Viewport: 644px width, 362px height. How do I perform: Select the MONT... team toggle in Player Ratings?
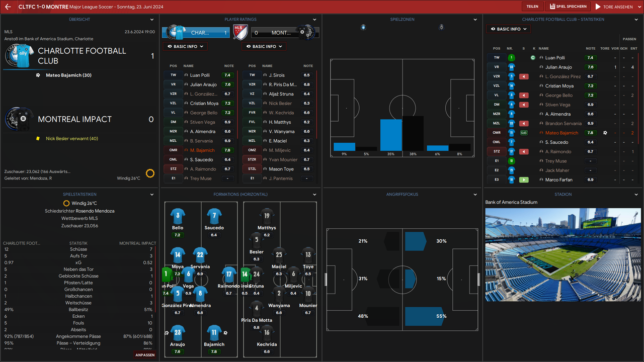point(285,33)
